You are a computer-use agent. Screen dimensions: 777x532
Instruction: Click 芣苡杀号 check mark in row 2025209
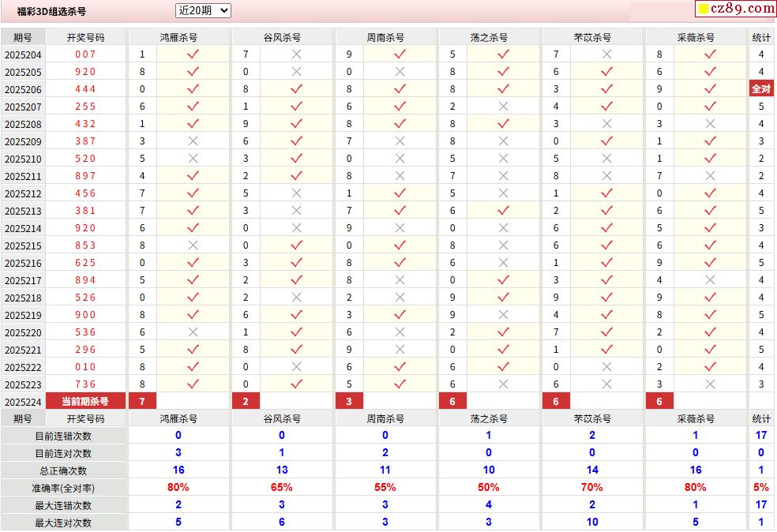click(606, 141)
